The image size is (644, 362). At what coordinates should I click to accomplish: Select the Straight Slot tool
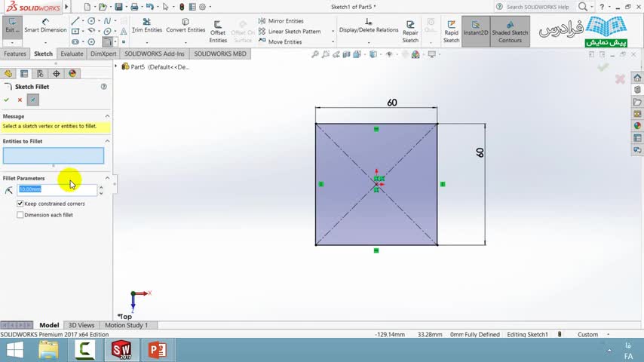(75, 42)
